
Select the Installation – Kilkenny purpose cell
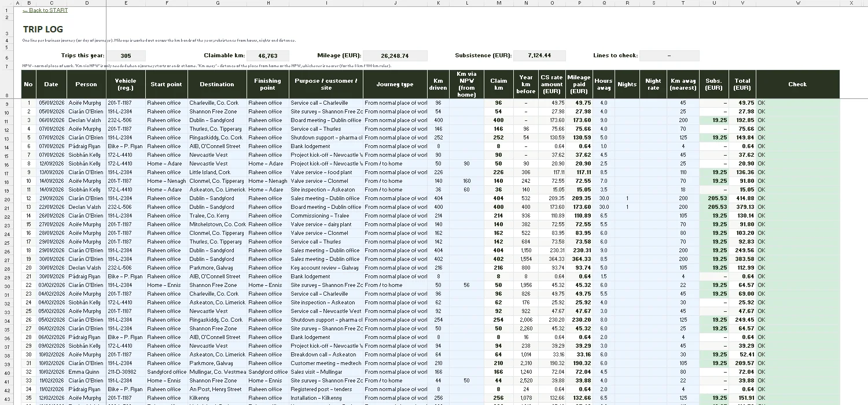pyautogui.click(x=326, y=398)
